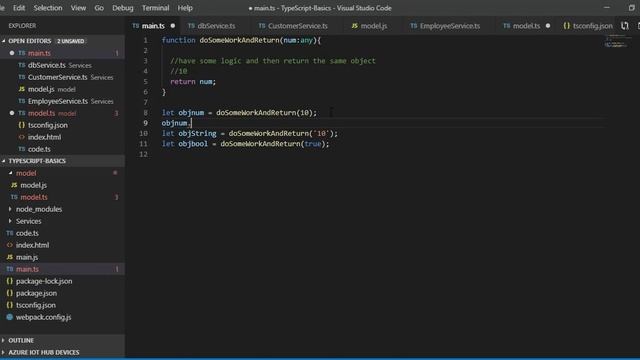This screenshot has width=640, height=360.
Task: Click unsaved dot on model.ts tab
Action: [x=548, y=26]
